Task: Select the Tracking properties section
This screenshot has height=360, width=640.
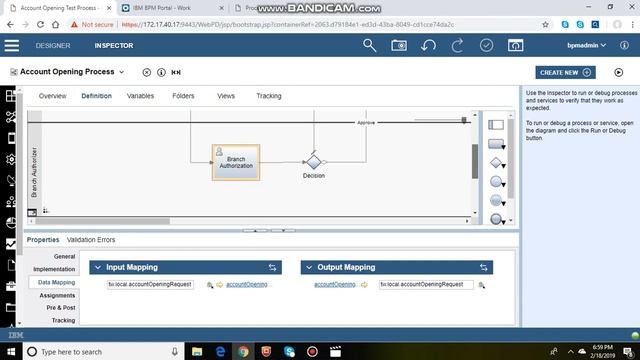Action: 63,320
